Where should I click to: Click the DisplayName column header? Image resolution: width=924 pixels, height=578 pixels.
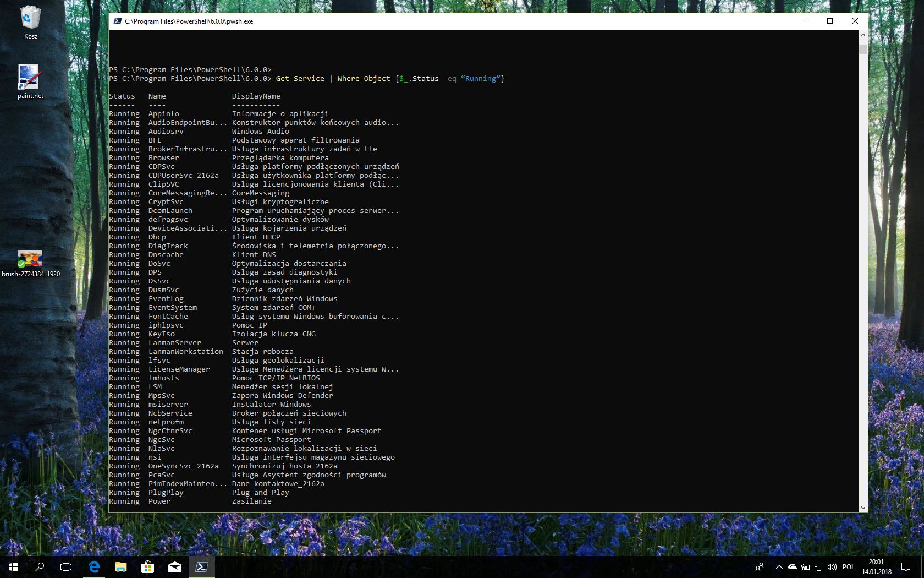click(256, 96)
